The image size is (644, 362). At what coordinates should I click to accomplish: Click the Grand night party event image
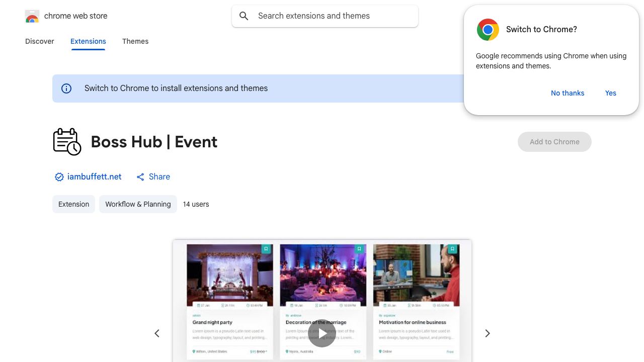click(x=230, y=275)
